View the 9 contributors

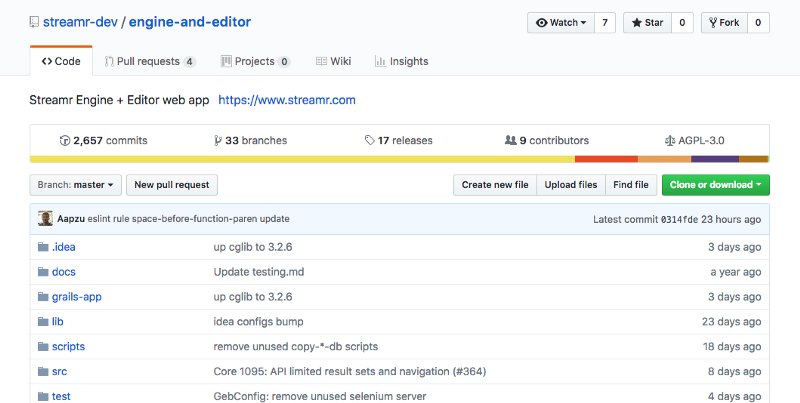coord(547,140)
